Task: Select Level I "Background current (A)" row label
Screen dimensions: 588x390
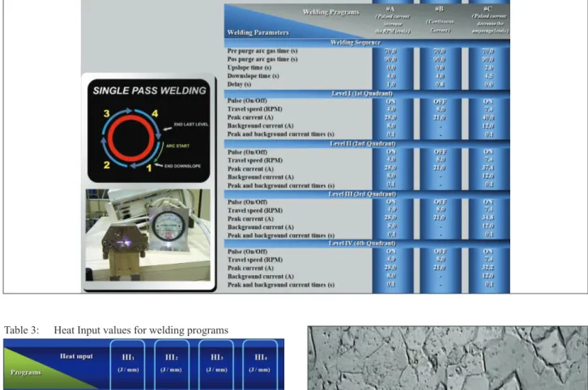Action: pos(260,126)
